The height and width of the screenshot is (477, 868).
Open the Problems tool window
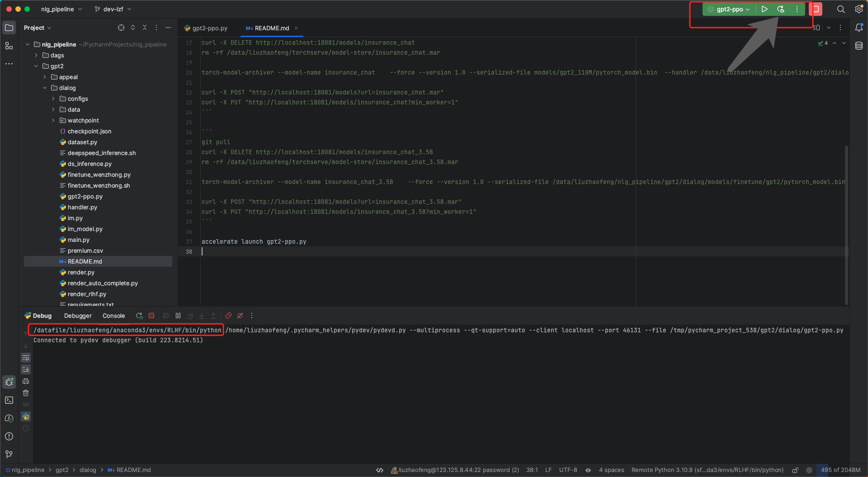(9, 436)
